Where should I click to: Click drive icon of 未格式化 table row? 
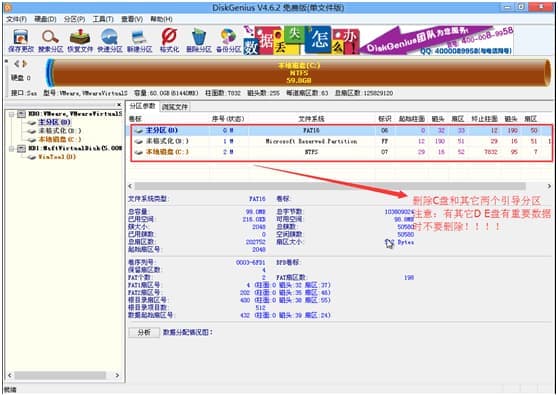138,142
